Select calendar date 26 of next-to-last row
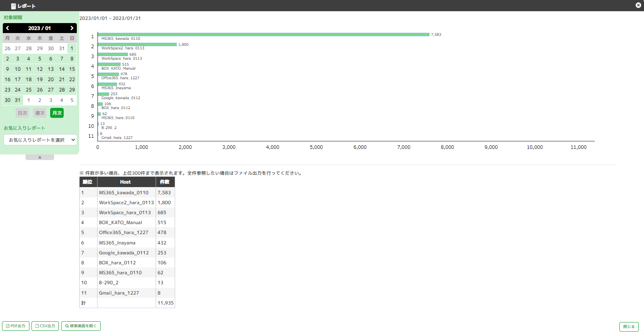This screenshot has height=334, width=644. 40,90
